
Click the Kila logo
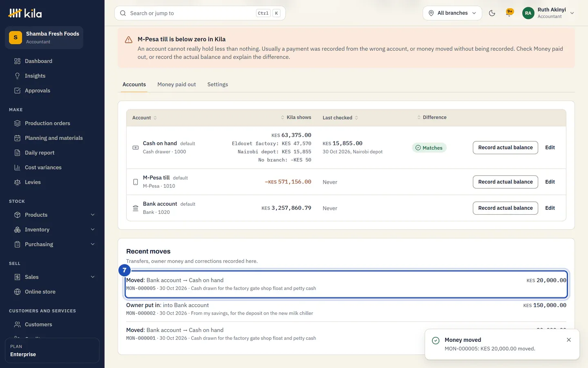[25, 13]
